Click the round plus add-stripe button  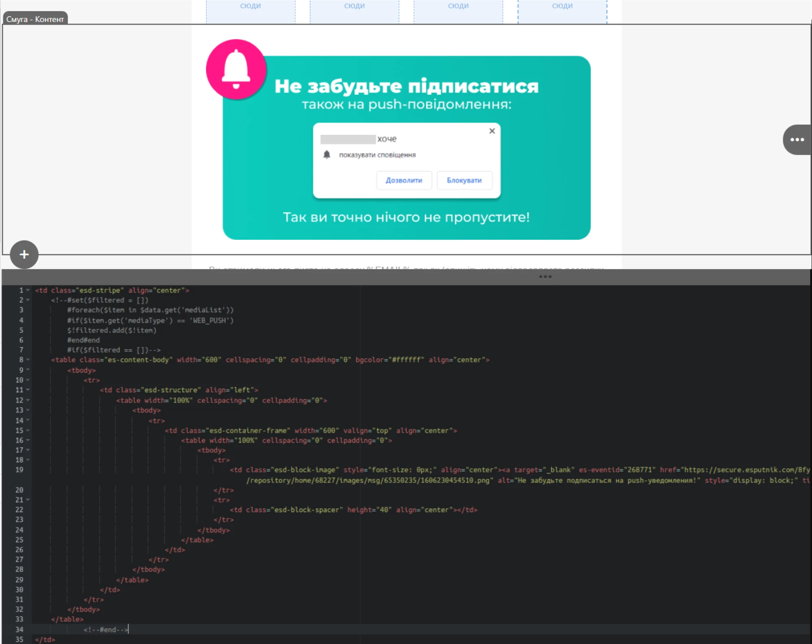pos(24,255)
